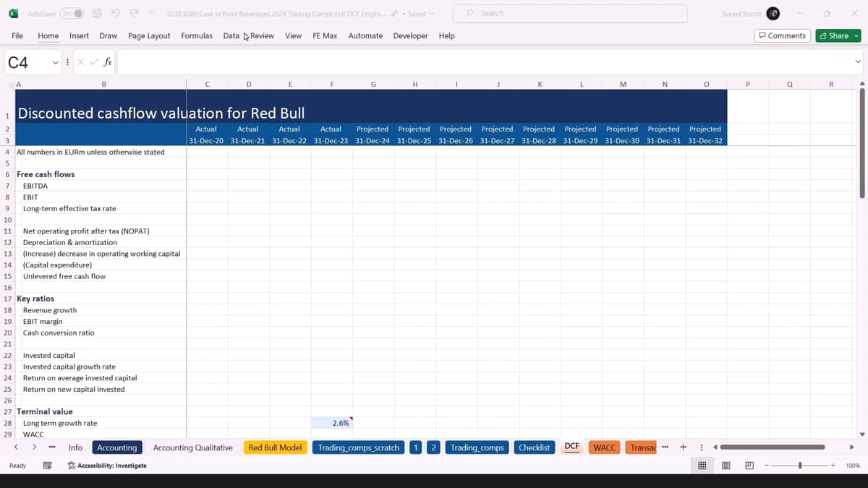Click the Insert Function fx icon
Screen dimensions: 868x488
tap(107, 62)
